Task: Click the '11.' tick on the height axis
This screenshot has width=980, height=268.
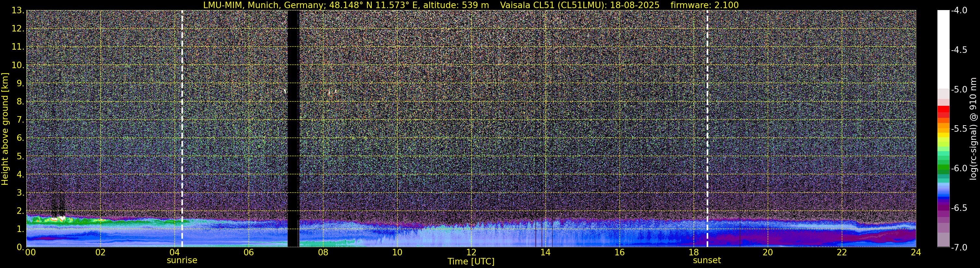Action: 18,47
